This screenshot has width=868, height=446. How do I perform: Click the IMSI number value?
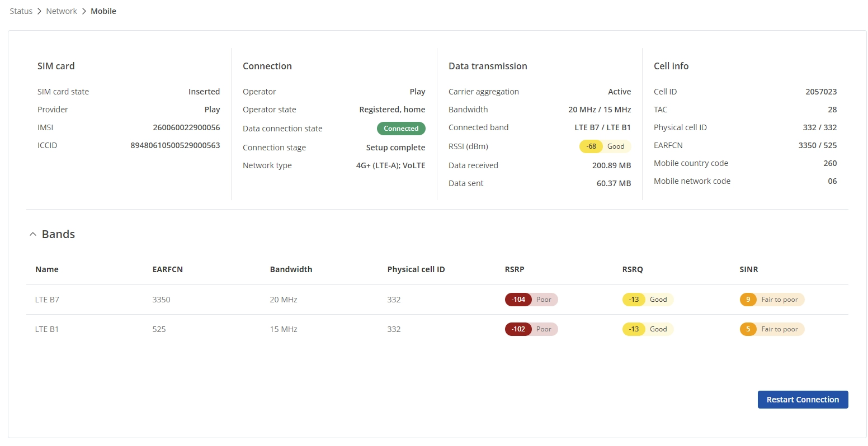click(x=186, y=127)
